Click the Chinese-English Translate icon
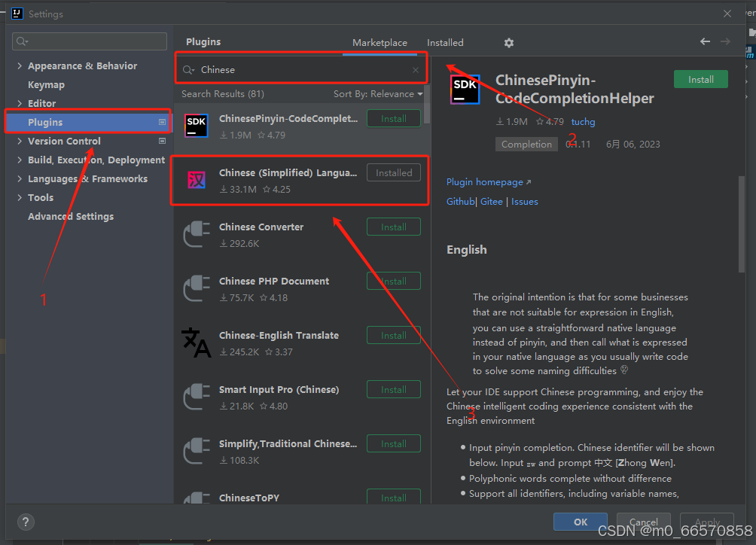 click(x=197, y=343)
